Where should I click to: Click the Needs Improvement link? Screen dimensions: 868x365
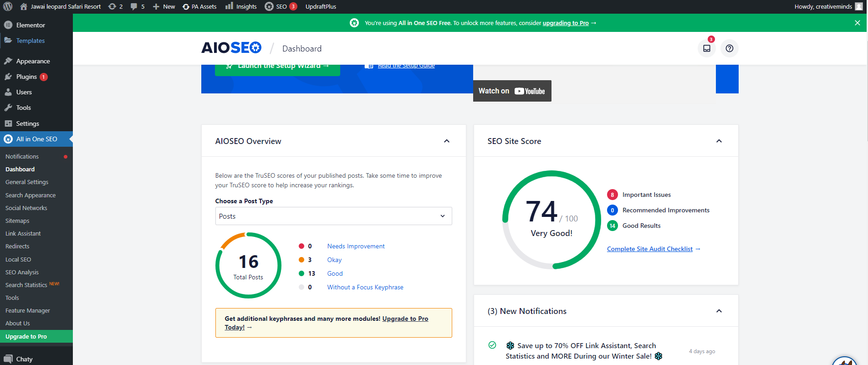tap(356, 246)
